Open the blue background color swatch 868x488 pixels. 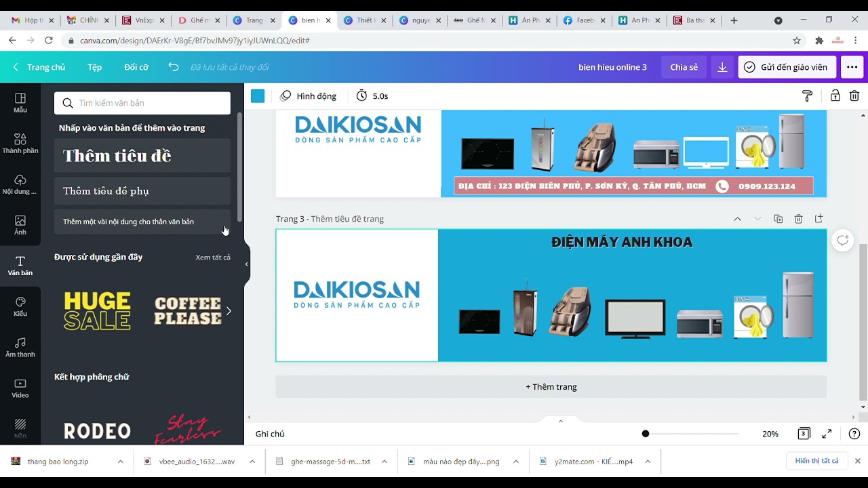[258, 96]
